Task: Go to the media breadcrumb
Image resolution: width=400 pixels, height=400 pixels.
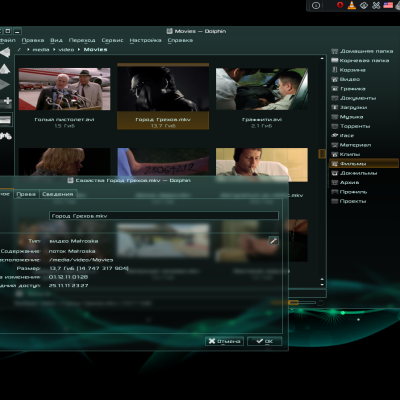Action: 41,50
